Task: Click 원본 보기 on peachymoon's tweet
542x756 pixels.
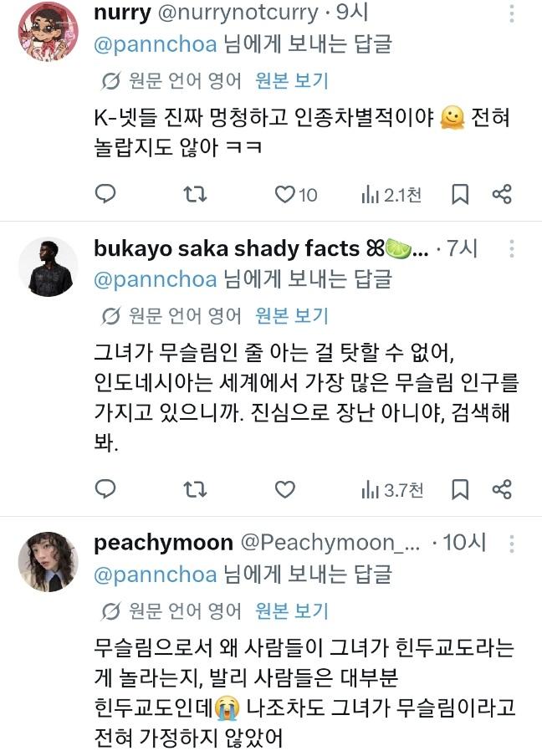Action: click(x=292, y=610)
